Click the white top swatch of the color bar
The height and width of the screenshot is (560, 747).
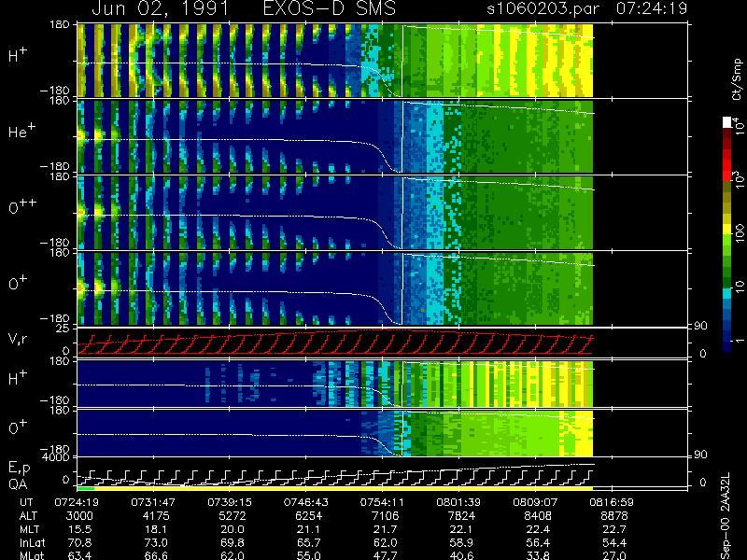click(727, 122)
